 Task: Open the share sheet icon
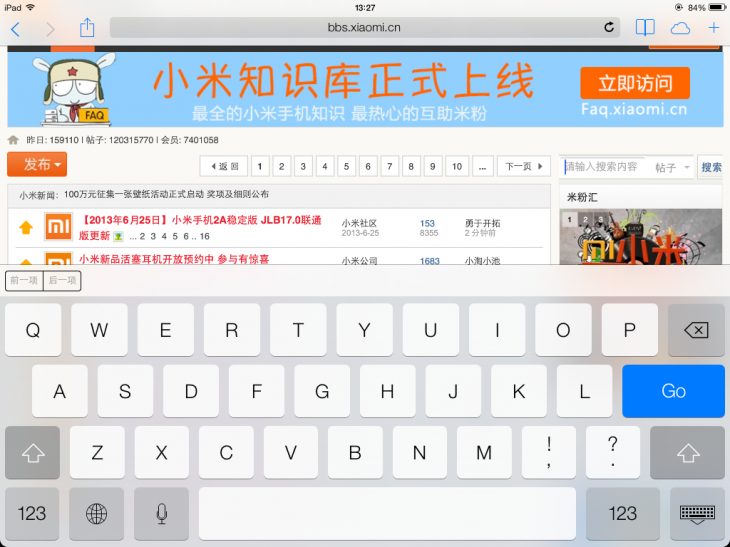(87, 27)
